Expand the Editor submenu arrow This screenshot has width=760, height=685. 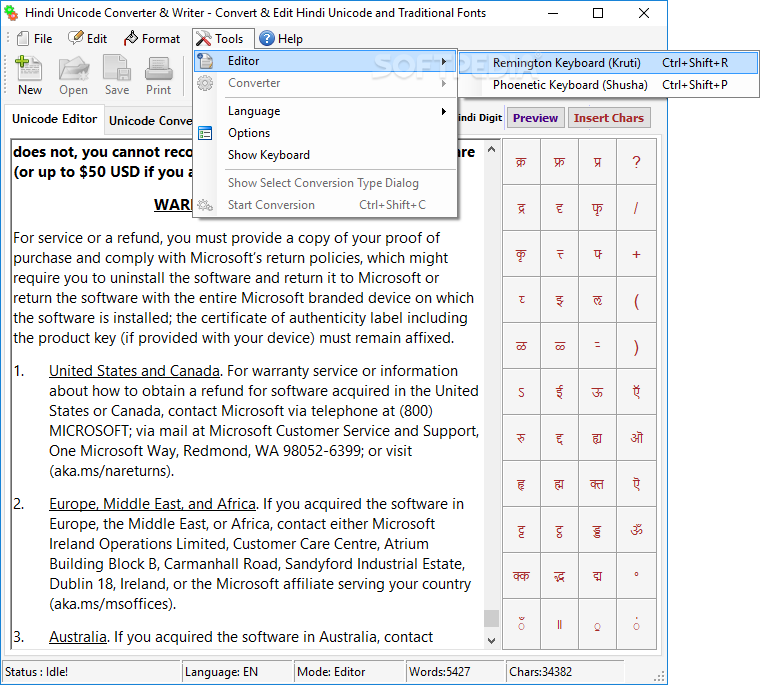tap(443, 61)
